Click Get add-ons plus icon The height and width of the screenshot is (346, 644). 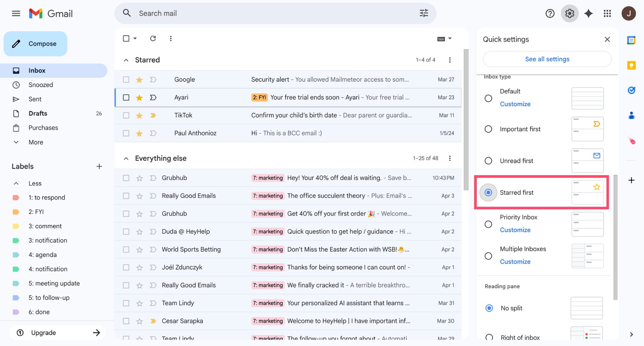click(x=631, y=180)
